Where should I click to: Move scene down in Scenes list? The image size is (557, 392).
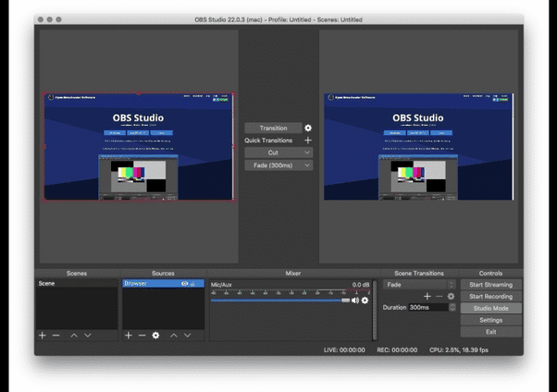click(x=88, y=336)
